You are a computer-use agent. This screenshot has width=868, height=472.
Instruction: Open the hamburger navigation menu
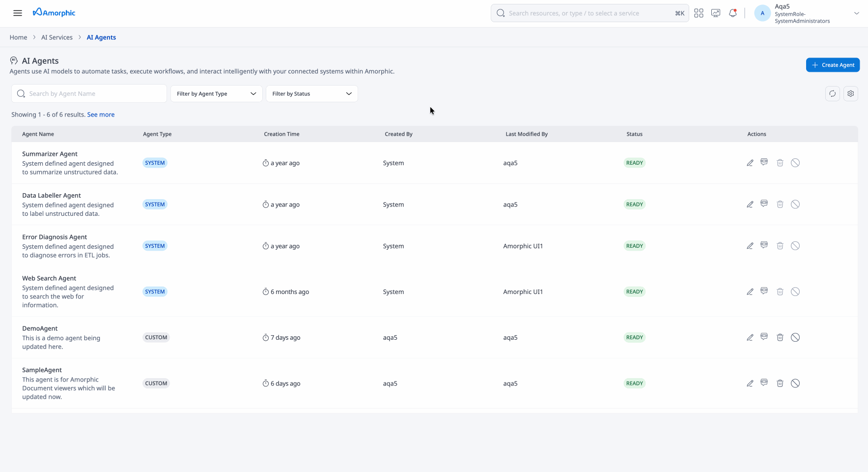click(18, 13)
